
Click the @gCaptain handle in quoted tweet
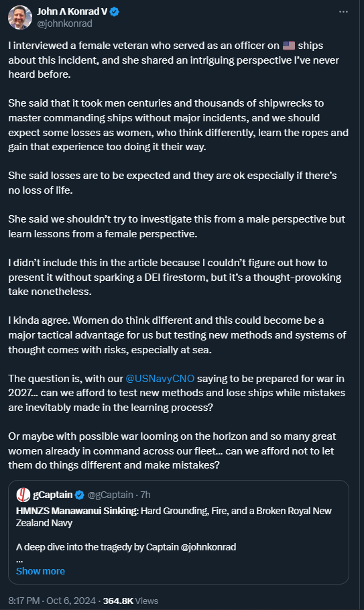(x=111, y=495)
